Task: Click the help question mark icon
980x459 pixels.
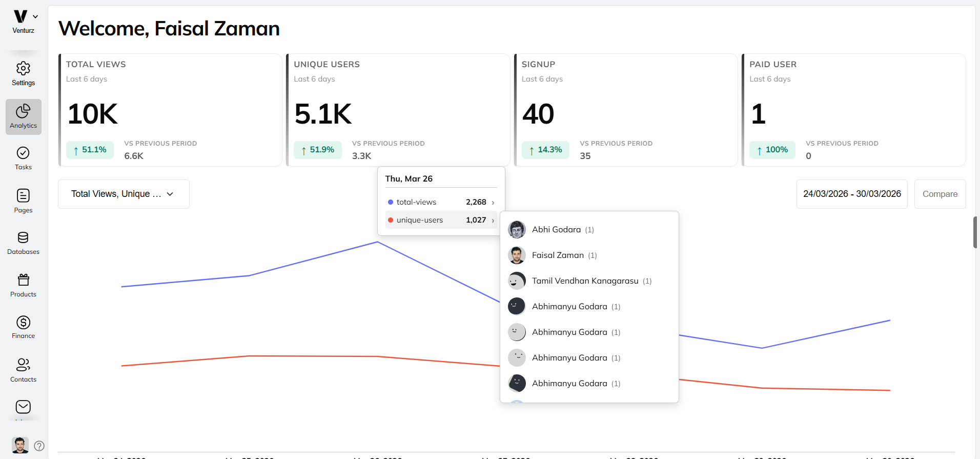Action: (39, 446)
